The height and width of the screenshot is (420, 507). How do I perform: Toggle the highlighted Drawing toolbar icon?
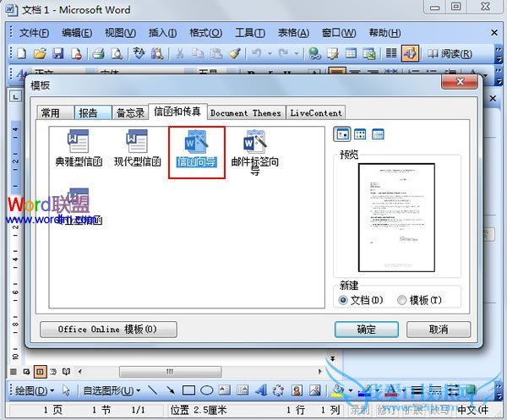point(410,53)
